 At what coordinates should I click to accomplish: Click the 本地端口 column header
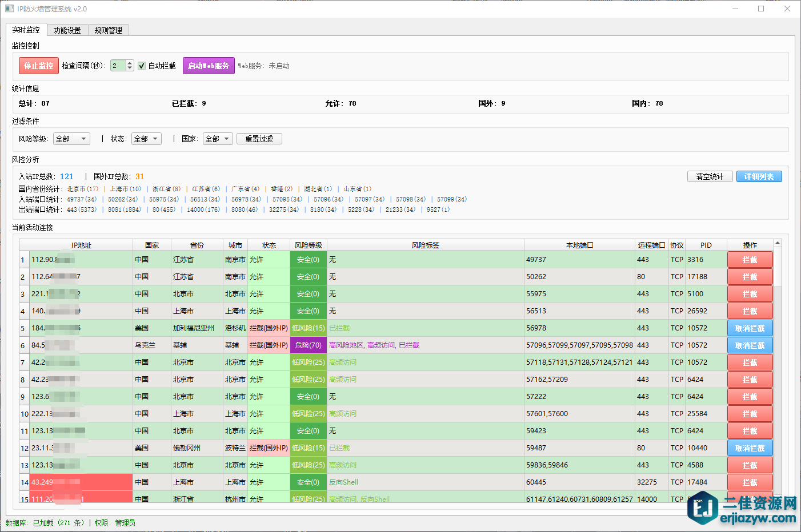point(579,245)
